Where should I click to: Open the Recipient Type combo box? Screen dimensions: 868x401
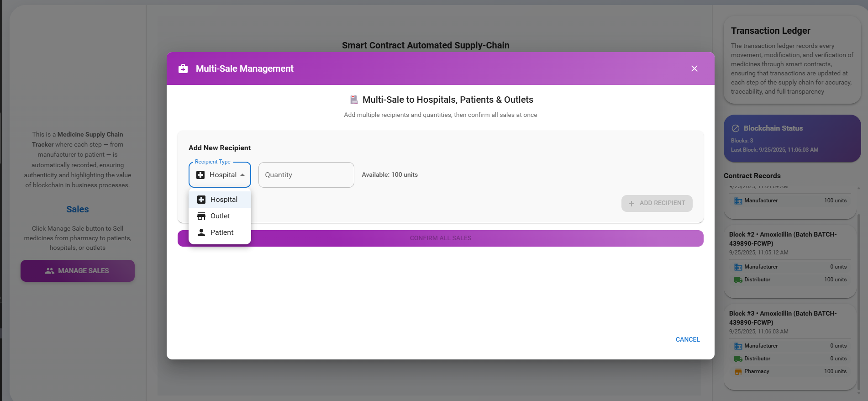220,175
